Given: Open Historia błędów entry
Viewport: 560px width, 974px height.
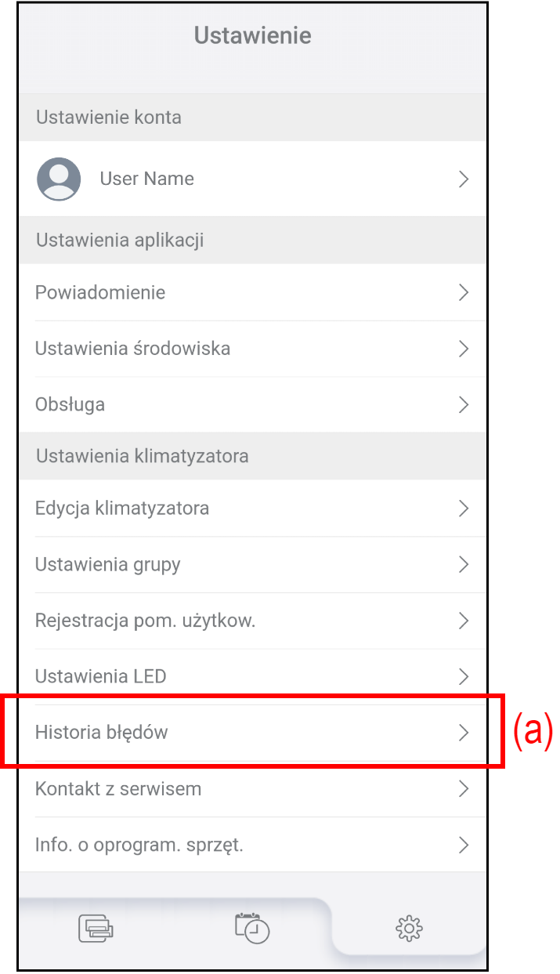Looking at the screenshot, I should [x=102, y=733].
